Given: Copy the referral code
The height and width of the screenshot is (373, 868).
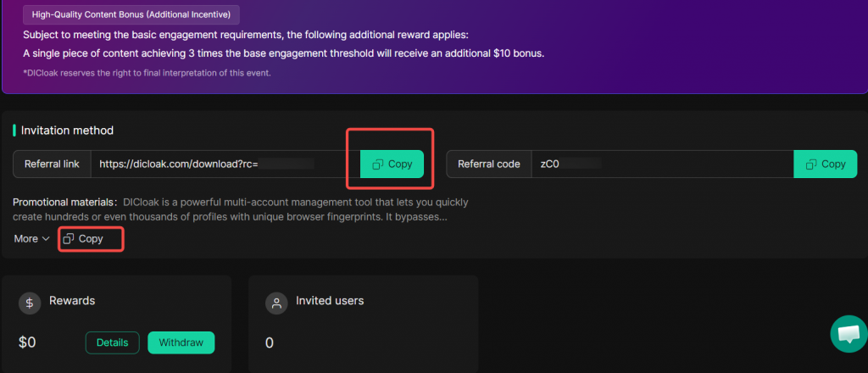Looking at the screenshot, I should [826, 164].
